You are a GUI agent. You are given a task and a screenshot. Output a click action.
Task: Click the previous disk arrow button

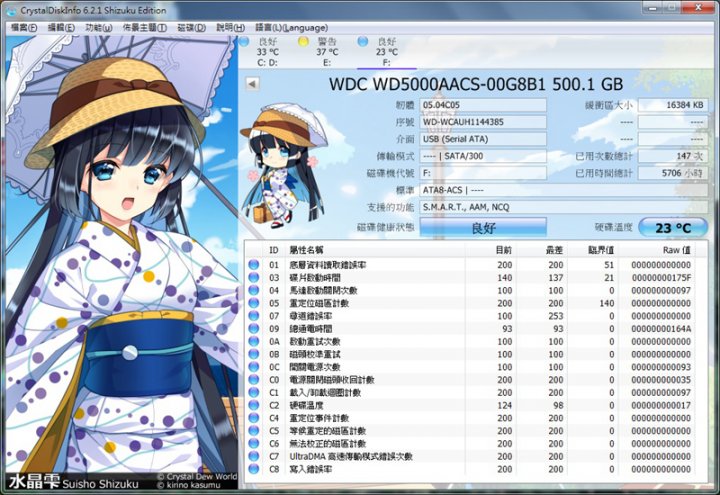[x=252, y=84]
